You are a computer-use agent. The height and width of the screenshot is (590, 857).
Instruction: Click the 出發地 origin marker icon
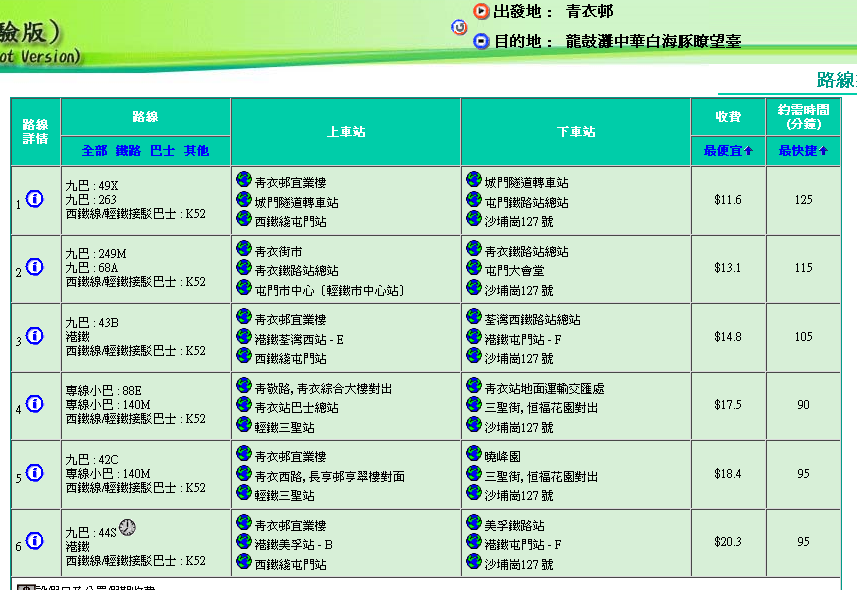[482, 12]
